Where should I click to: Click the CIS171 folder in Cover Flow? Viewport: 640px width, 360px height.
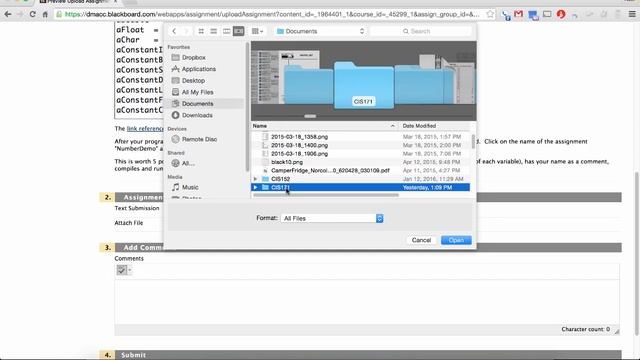click(x=364, y=85)
